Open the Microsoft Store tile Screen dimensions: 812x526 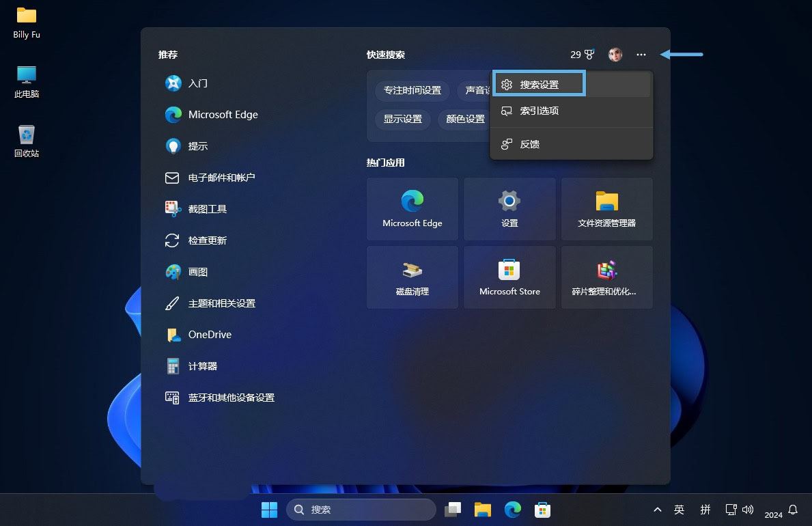click(x=509, y=277)
